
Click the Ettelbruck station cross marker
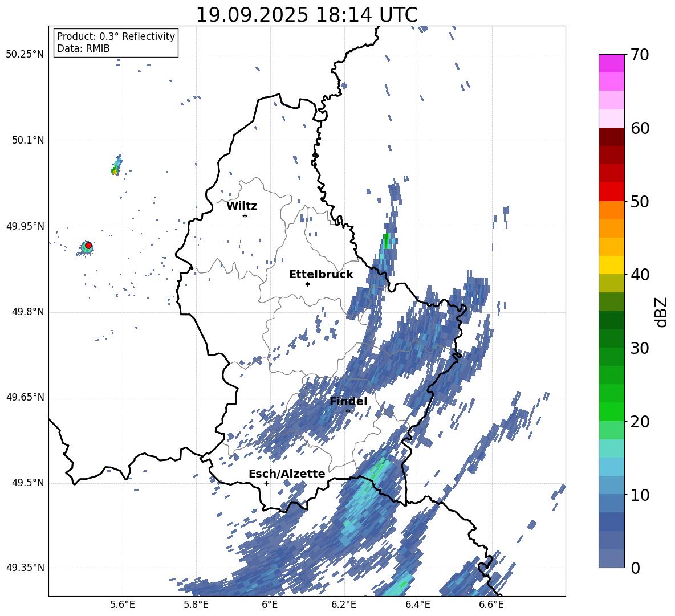click(x=307, y=284)
